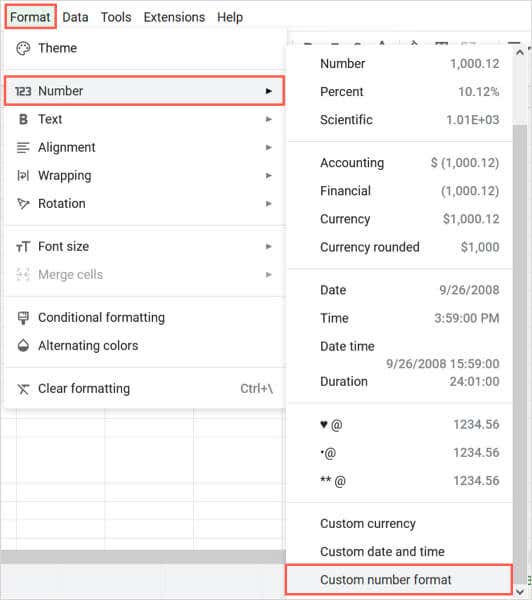Viewport: 532px width, 600px height.
Task: Click the Clear formatting icon
Action: coord(23,389)
